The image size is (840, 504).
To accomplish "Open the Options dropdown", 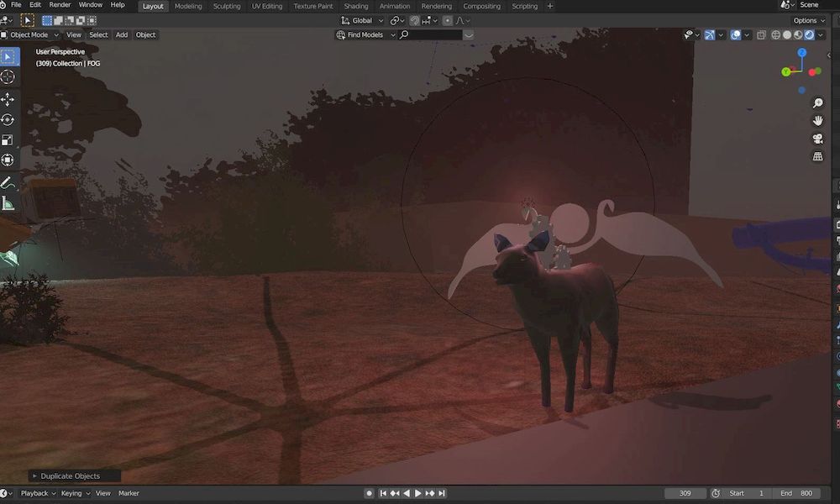I will 808,20.
